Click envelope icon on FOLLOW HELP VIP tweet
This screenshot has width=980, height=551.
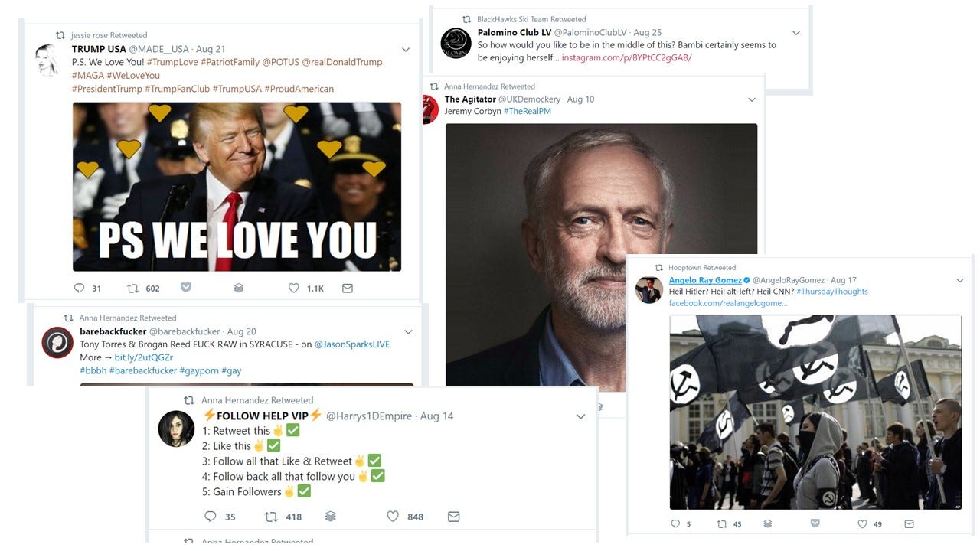click(x=453, y=517)
